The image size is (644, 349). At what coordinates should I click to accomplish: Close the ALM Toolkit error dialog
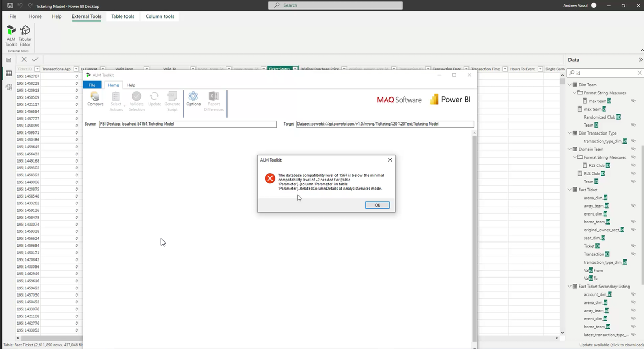(x=390, y=160)
